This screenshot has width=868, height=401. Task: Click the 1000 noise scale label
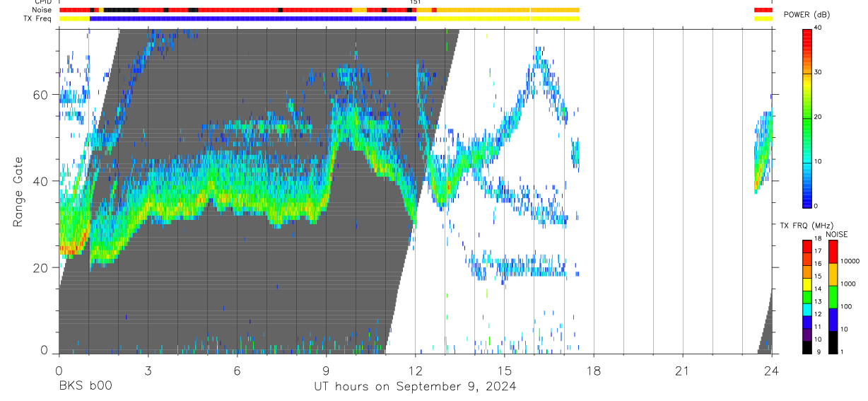[x=848, y=284]
